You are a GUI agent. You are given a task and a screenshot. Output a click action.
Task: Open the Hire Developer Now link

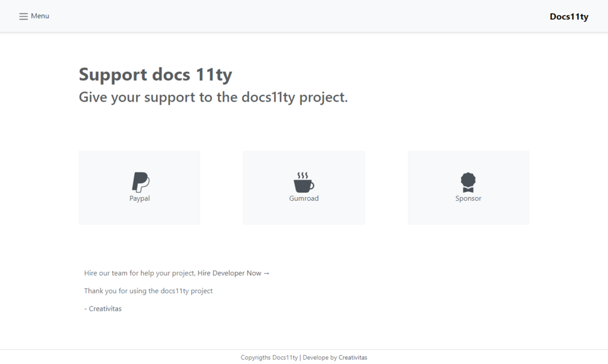pyautogui.click(x=229, y=273)
